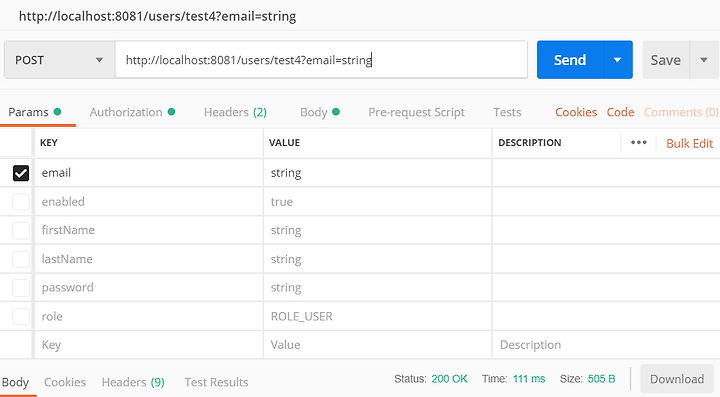Viewport: 720px width, 397px height.
Task: Open the three-dots column options menu
Action: click(x=638, y=143)
